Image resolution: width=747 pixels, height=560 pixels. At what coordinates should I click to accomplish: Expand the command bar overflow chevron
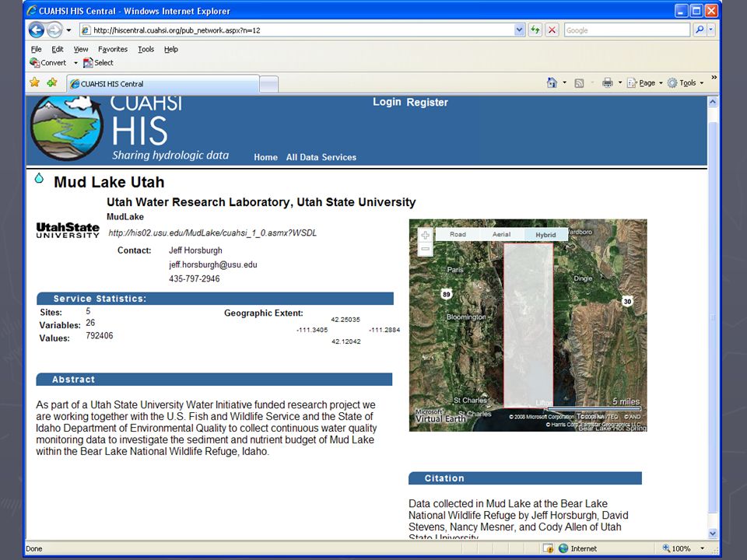714,77
